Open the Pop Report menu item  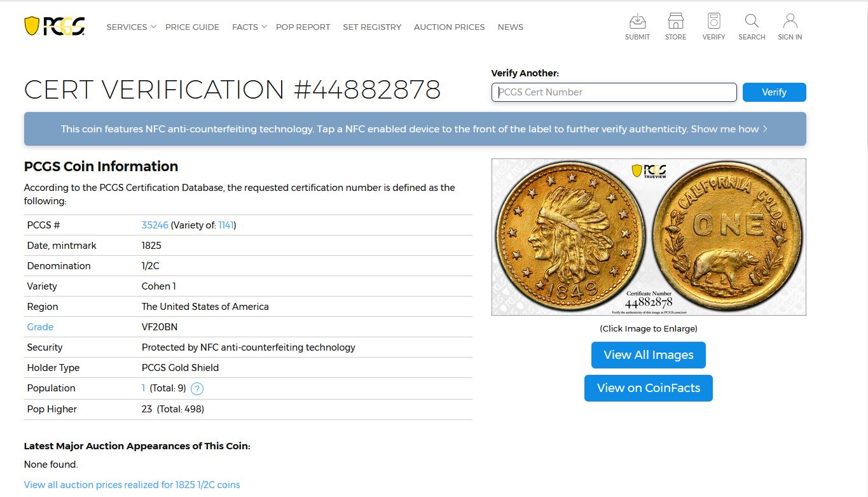pyautogui.click(x=303, y=27)
